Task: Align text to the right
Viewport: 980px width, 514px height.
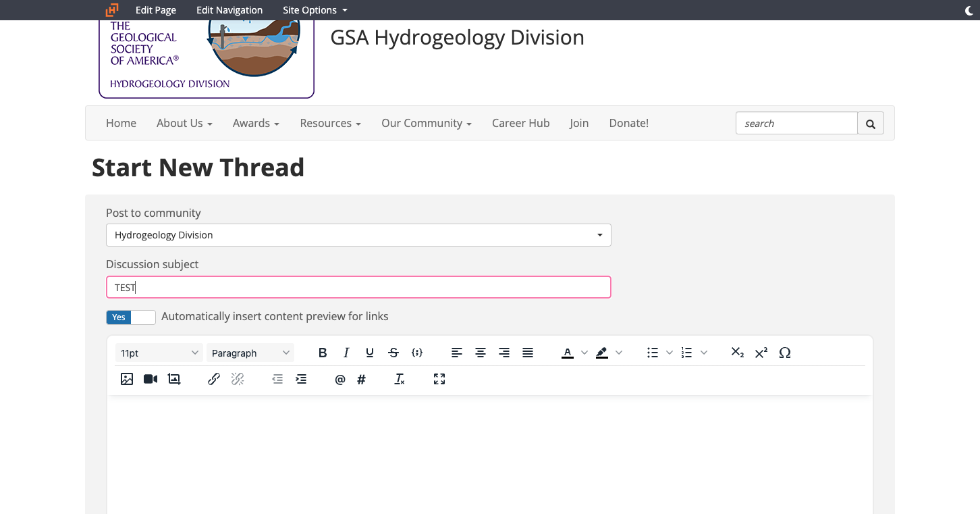Action: 504,353
